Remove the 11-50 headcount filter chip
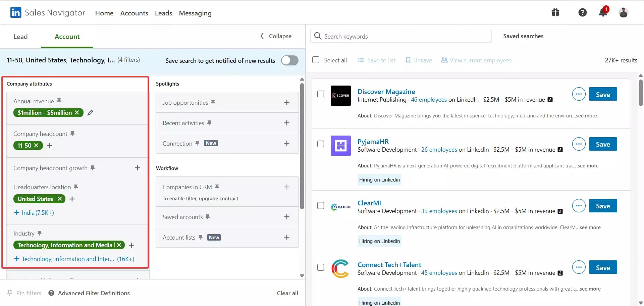Image resolution: width=644 pixels, height=306 pixels. click(36, 145)
